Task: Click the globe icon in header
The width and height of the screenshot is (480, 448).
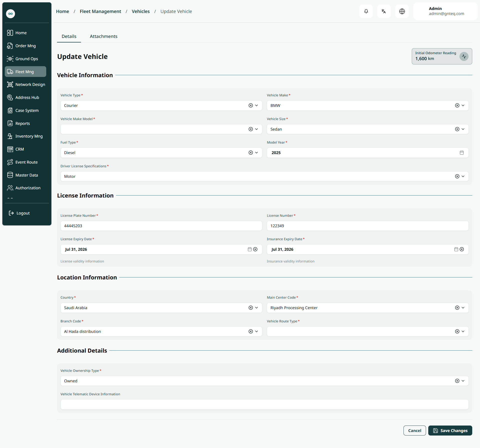Action: (402, 11)
